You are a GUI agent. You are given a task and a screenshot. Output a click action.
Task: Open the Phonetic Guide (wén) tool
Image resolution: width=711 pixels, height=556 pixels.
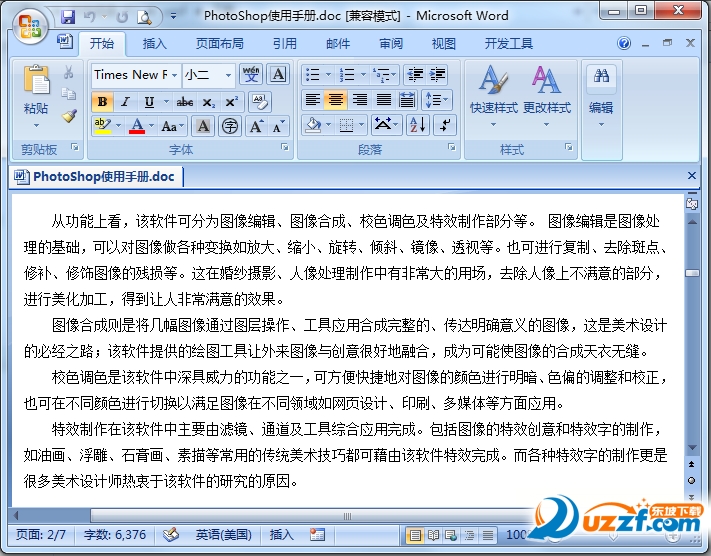click(x=251, y=74)
